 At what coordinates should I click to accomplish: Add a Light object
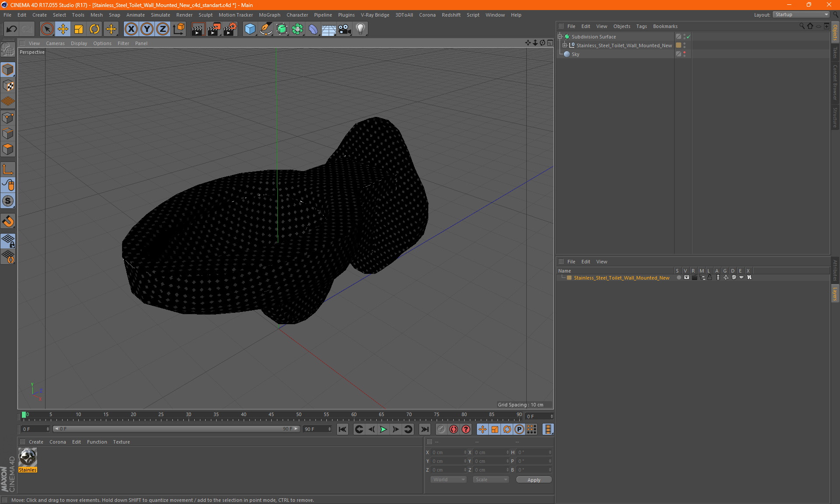click(x=360, y=29)
